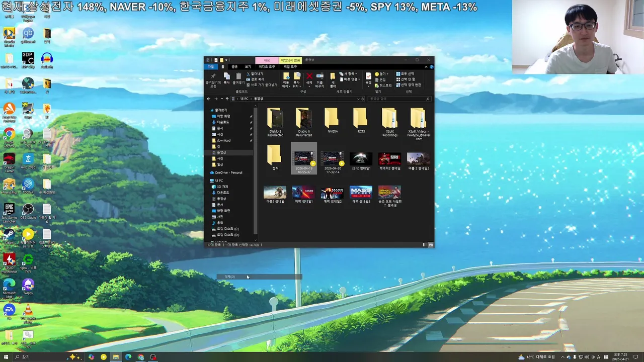Open 빠른 연결 (Easy access) dropdown
This screenshot has width=644, height=362.
pos(350,79)
